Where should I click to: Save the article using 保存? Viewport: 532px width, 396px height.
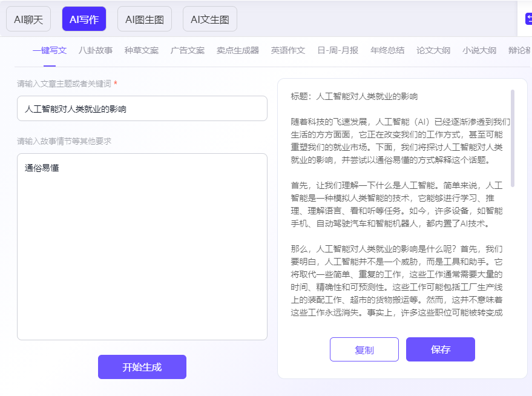(x=440, y=349)
